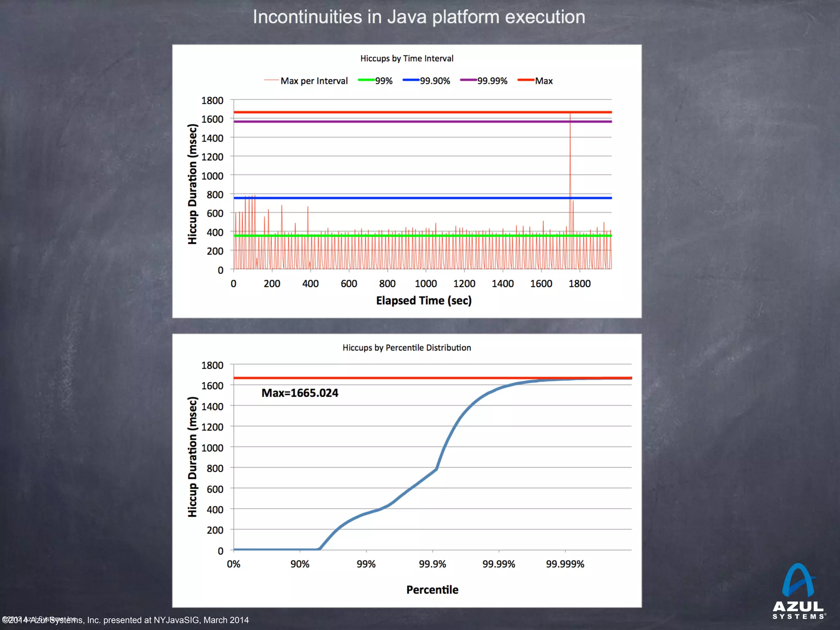Click the Max legend entry
Viewport: 840px width, 630px height.
point(543,81)
